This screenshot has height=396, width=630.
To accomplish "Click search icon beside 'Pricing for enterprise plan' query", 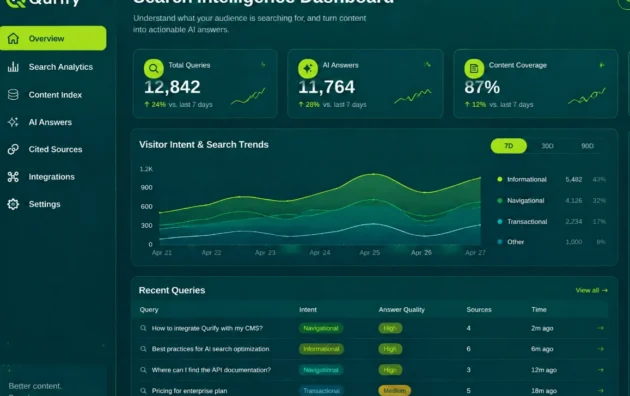I will coord(143,391).
